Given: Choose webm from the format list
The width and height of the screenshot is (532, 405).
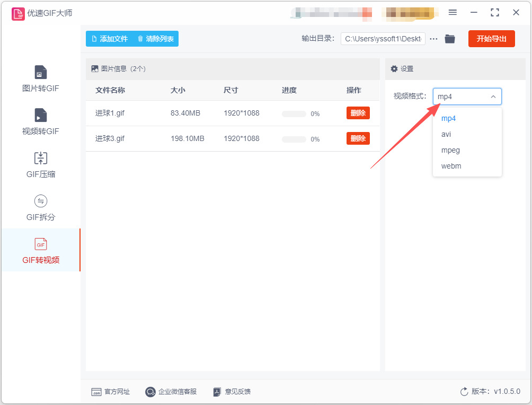Looking at the screenshot, I should click(467, 166).
